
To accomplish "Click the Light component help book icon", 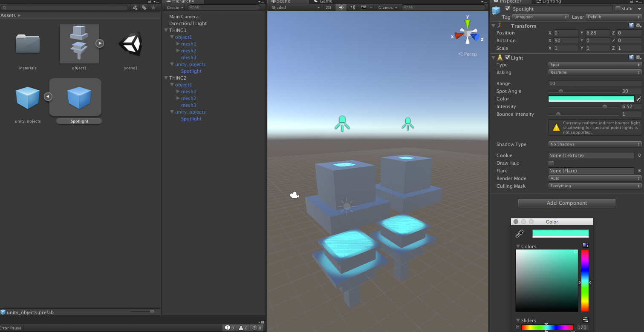I will (632, 57).
